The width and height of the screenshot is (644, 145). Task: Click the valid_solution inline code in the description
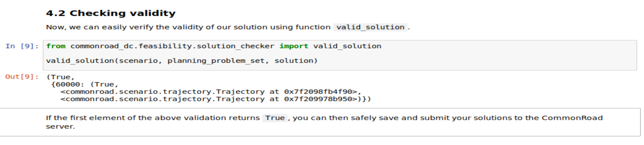(x=370, y=27)
